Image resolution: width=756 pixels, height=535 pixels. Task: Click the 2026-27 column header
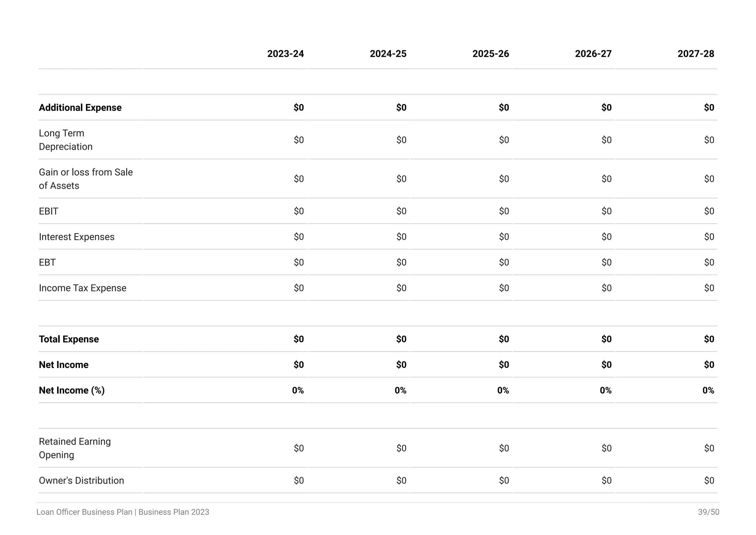pos(593,54)
